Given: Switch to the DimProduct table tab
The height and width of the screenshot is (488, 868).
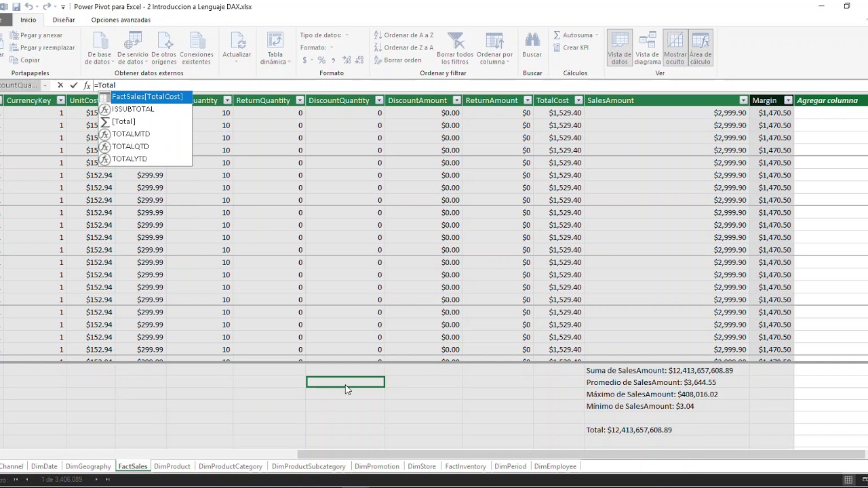Looking at the screenshot, I should click(x=172, y=466).
